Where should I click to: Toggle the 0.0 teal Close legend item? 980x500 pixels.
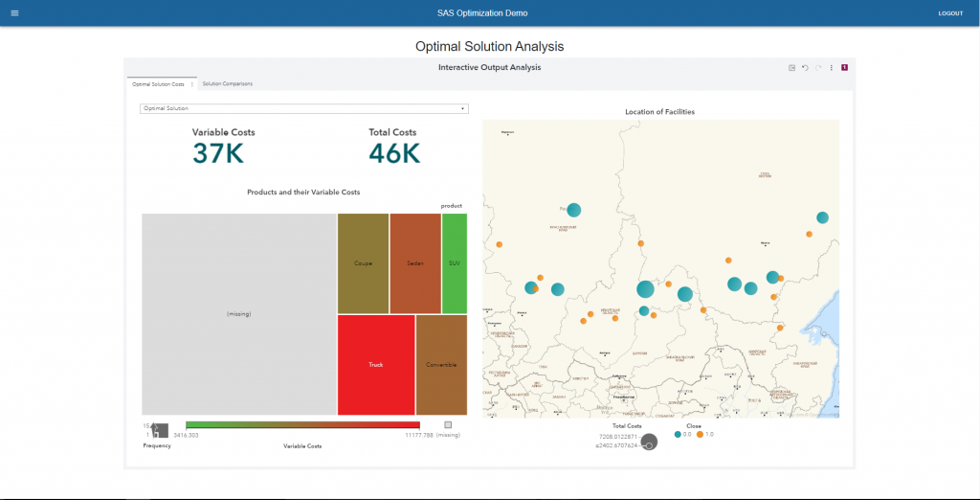(679, 434)
